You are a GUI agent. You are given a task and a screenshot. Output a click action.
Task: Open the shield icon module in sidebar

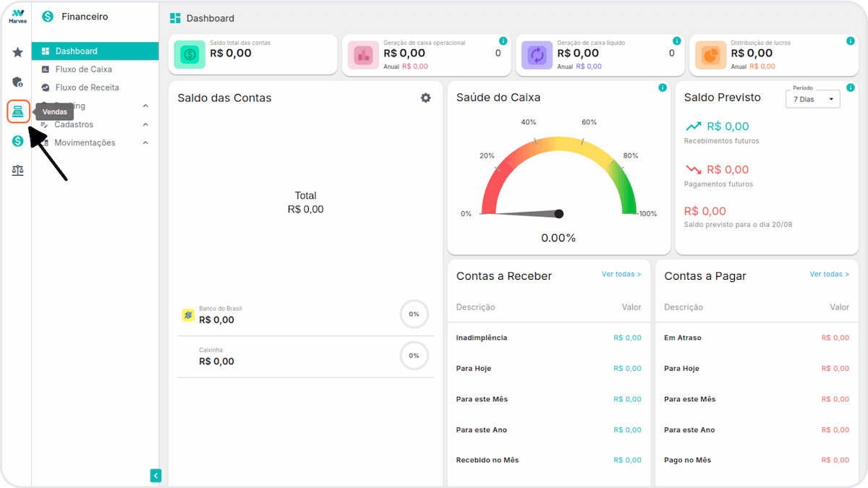(18, 82)
